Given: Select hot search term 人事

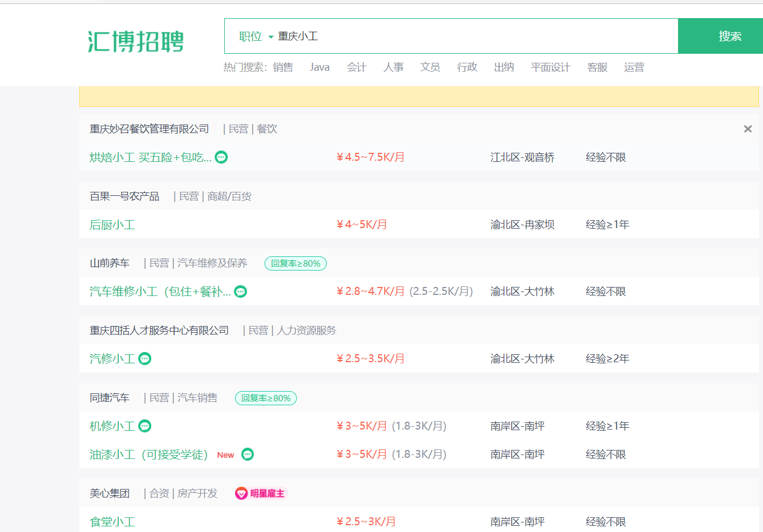Looking at the screenshot, I should click(394, 67).
